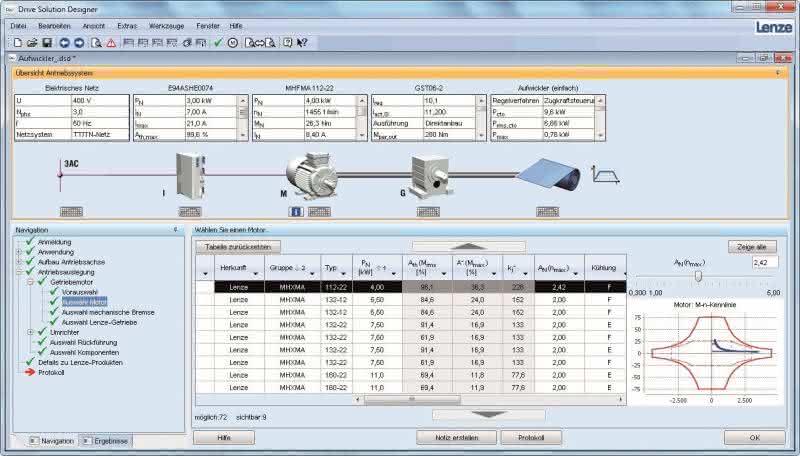
Task: Open print preview magnifier icon in toolbar
Action: [x=96, y=43]
